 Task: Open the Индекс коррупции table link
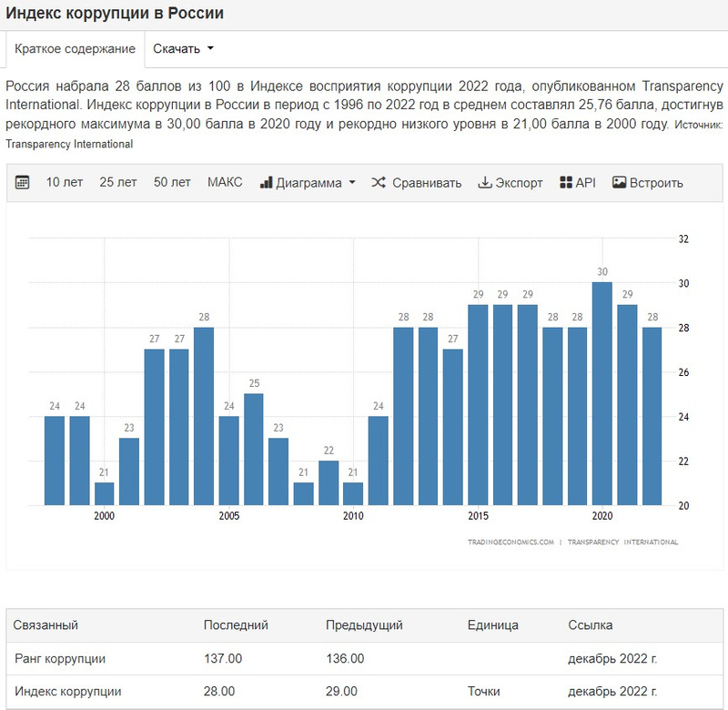tap(68, 691)
